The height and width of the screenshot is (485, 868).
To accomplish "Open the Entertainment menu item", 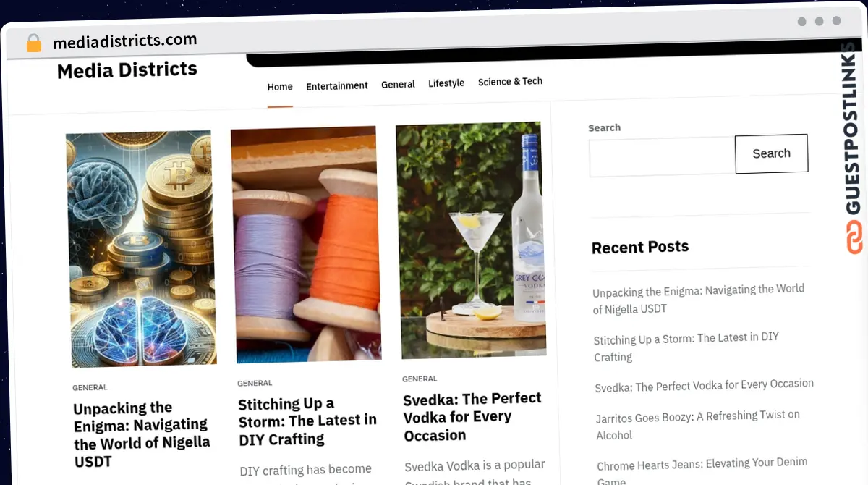I will [337, 85].
